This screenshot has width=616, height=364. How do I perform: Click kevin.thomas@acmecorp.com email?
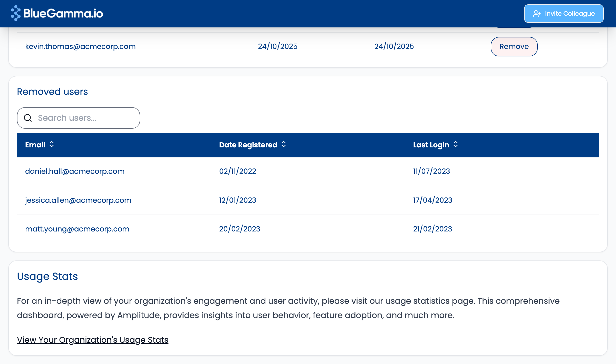80,47
